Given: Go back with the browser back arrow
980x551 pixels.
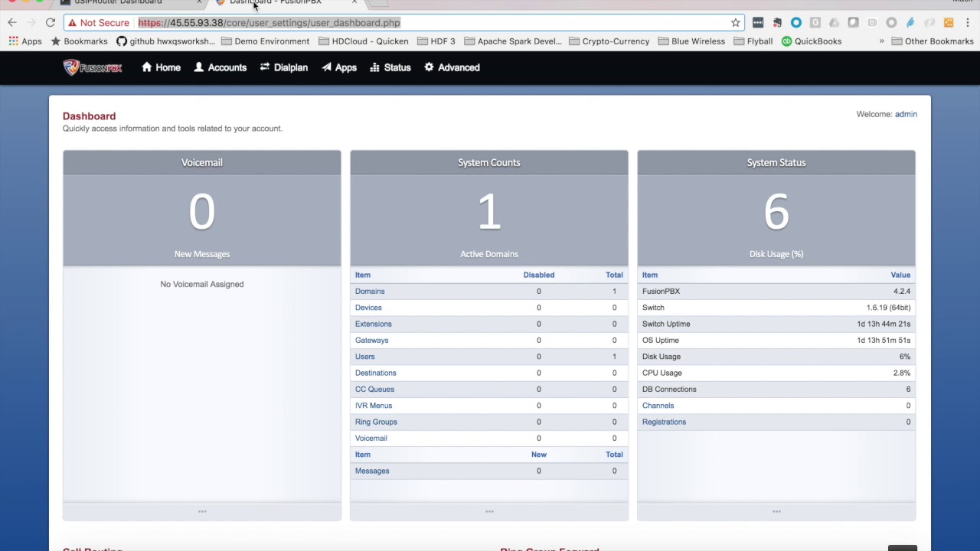Looking at the screenshot, I should (x=12, y=23).
